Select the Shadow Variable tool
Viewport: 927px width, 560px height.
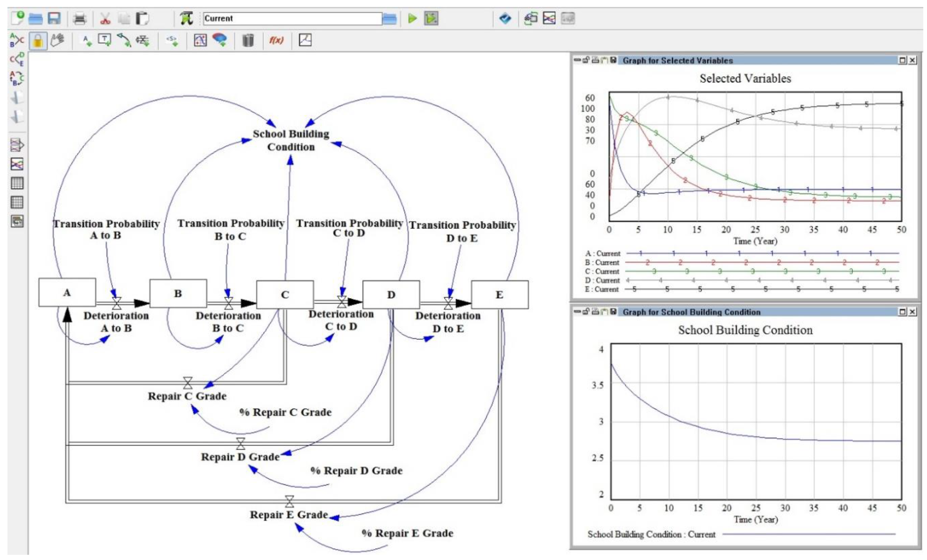pyautogui.click(x=172, y=40)
